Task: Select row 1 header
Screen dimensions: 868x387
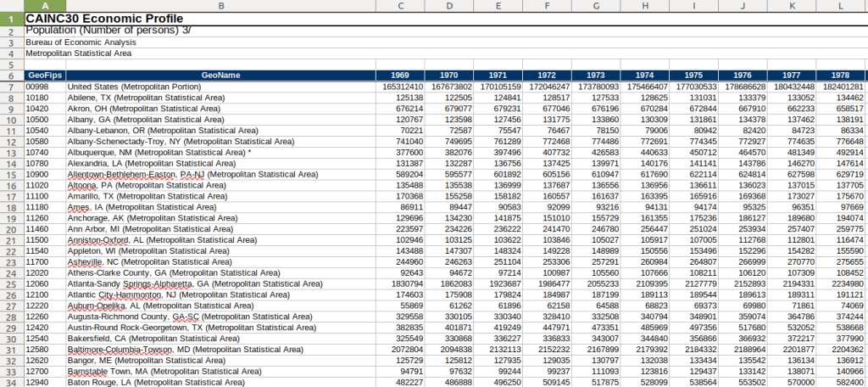Action: click(11, 17)
